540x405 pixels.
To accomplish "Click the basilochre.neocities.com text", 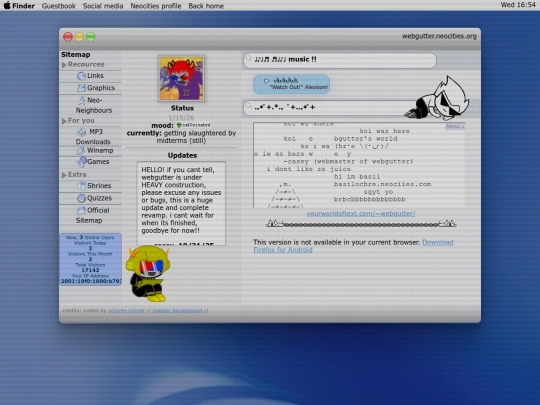I will tap(382, 184).
